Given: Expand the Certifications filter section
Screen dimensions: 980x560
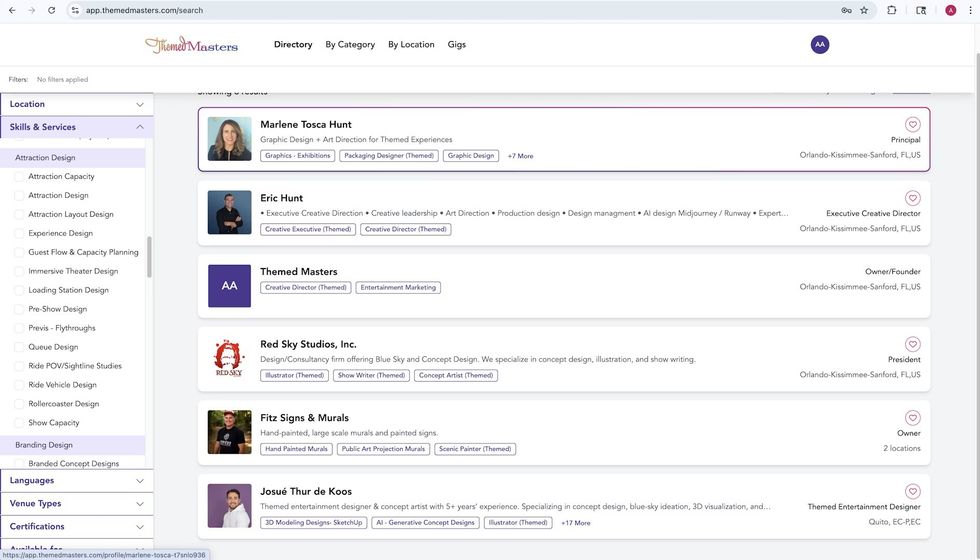Looking at the screenshot, I should tap(77, 527).
